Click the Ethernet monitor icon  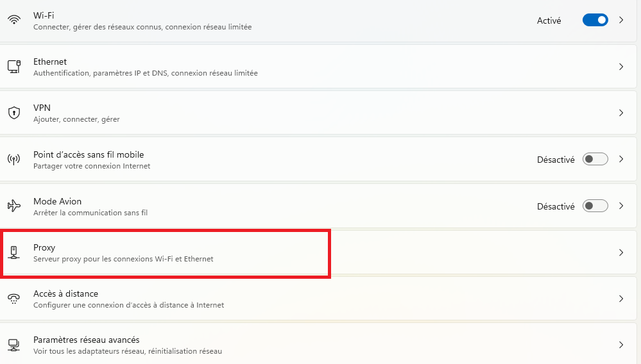[x=14, y=67]
